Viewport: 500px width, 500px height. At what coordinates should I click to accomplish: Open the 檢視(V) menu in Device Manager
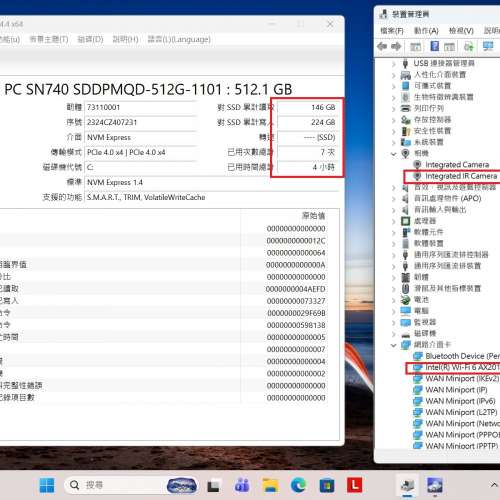(x=461, y=31)
